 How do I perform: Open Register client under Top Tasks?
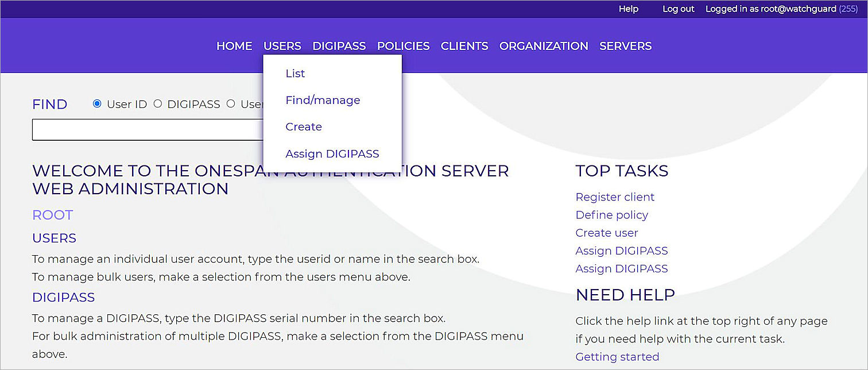(x=615, y=197)
